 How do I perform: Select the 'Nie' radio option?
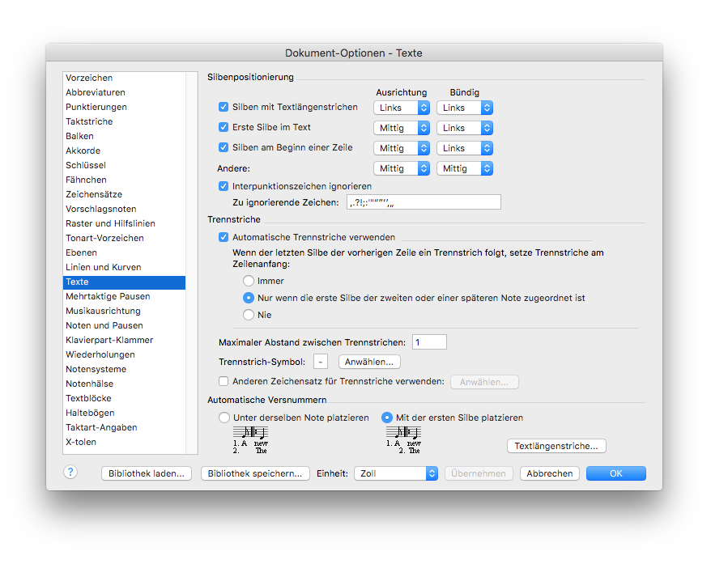[x=249, y=315]
